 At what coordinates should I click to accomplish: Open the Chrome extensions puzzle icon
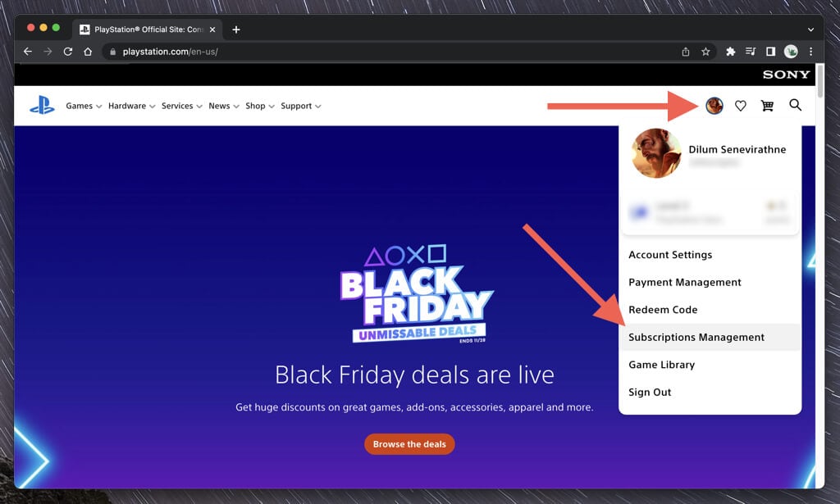coord(730,52)
